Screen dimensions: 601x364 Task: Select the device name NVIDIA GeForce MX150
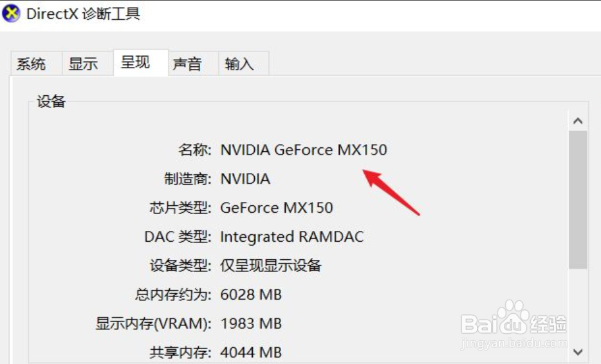[x=304, y=150]
